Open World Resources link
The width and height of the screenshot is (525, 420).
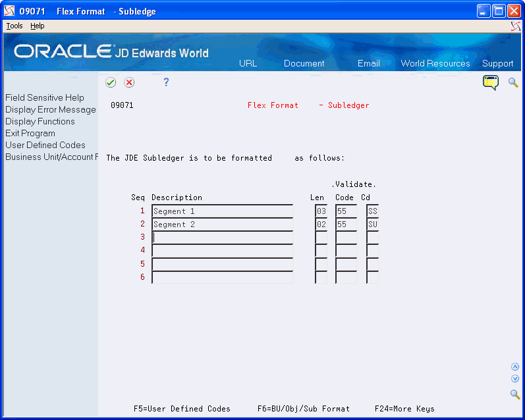point(435,64)
